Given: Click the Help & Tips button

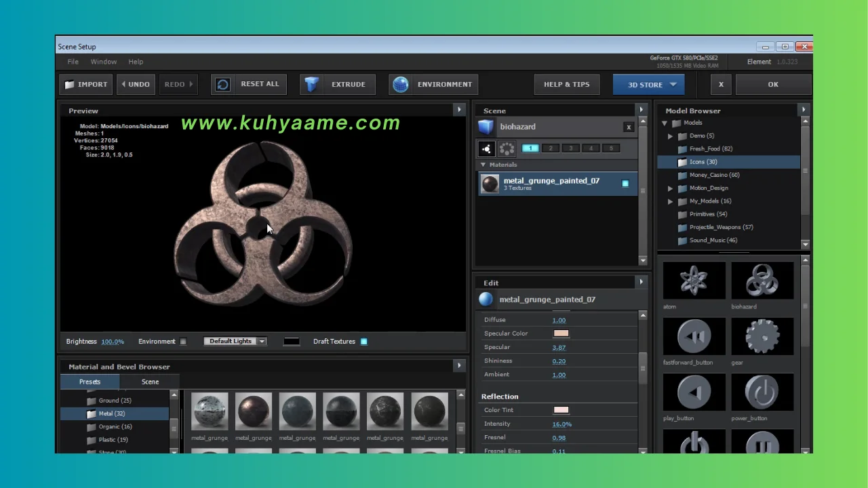Looking at the screenshot, I should click(x=567, y=84).
